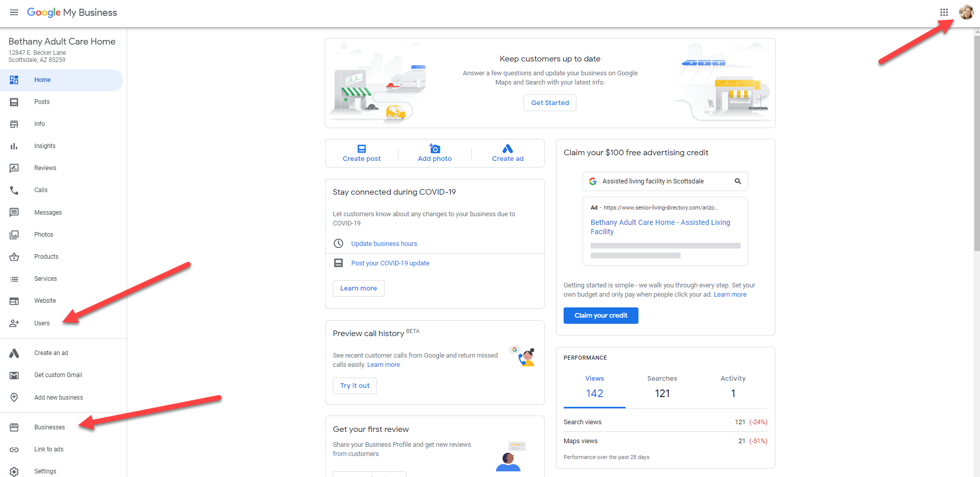This screenshot has width=980, height=477.
Task: Click the Info storefront icon in sidebar
Action: click(x=14, y=124)
